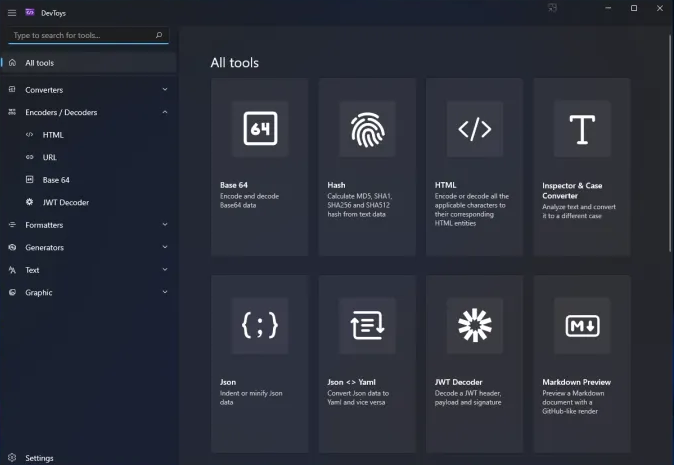Click the compact overlay icon in title bar
The image size is (674, 465).
(552, 8)
